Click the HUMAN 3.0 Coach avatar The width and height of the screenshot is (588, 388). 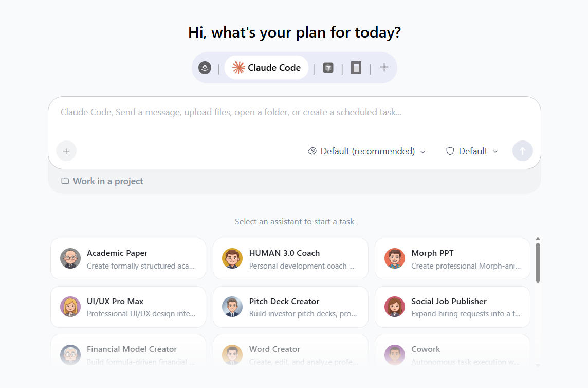pyautogui.click(x=232, y=258)
